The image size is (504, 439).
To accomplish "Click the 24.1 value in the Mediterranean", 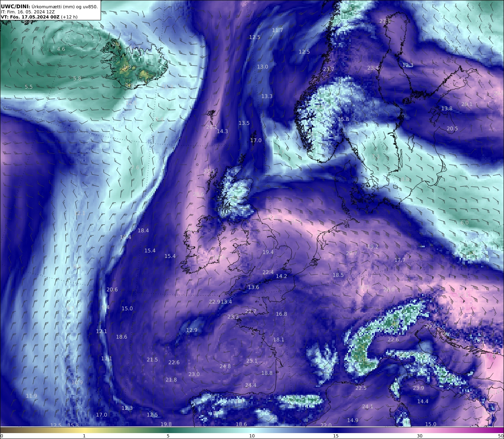I will click(x=368, y=407).
